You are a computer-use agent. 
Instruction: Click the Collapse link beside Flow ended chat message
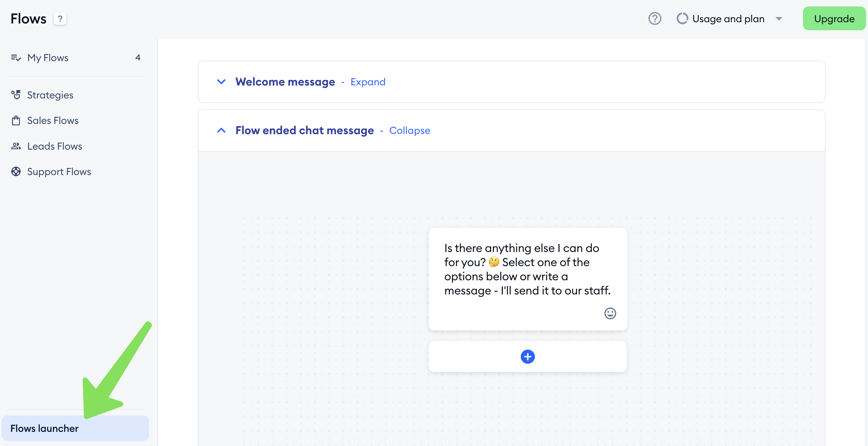[410, 130]
